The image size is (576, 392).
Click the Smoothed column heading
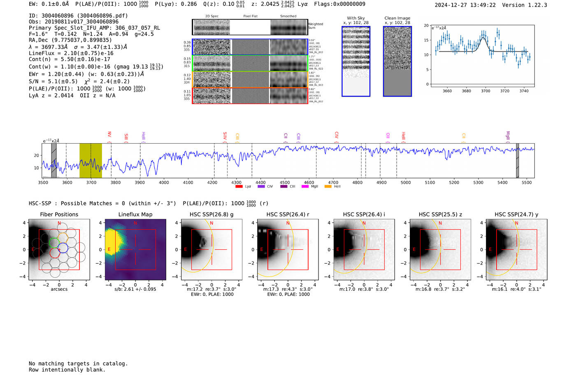coord(288,16)
